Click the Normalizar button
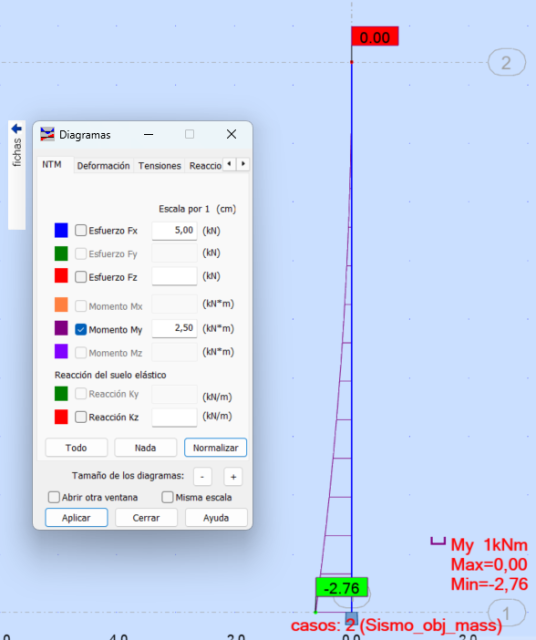 click(216, 448)
